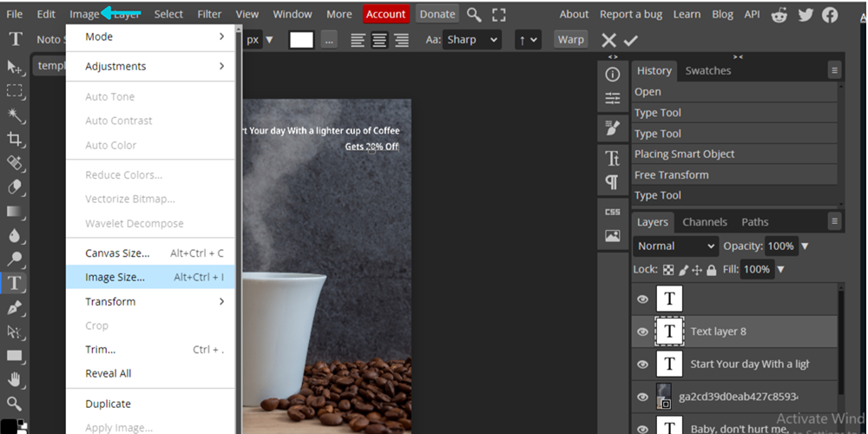Select the Rectangle Select tool
Viewport: 868px width, 434px height.
pyautogui.click(x=14, y=91)
